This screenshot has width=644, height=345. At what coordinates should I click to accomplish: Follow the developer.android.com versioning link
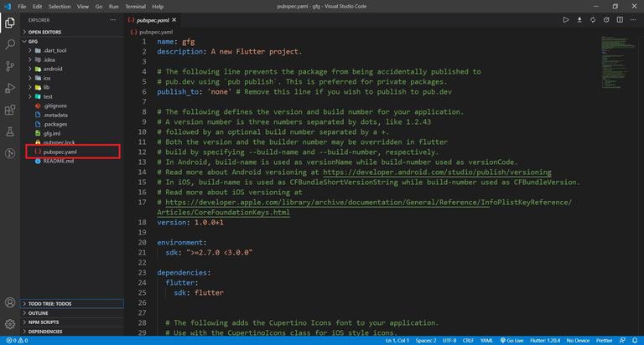pyautogui.click(x=437, y=172)
